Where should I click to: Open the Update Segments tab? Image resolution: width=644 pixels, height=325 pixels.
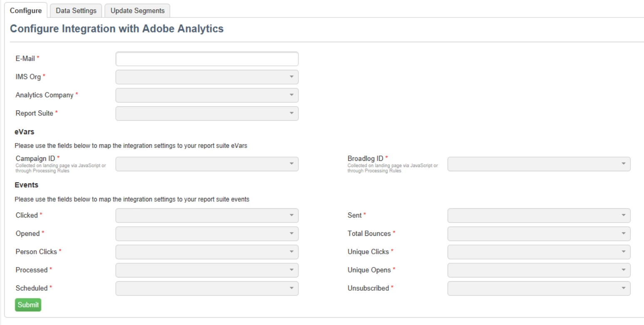pos(137,10)
